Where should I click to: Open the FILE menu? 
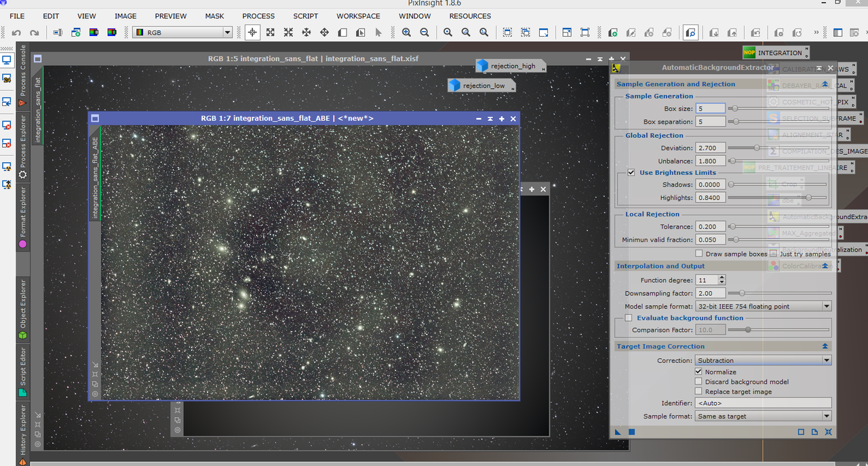(x=17, y=16)
